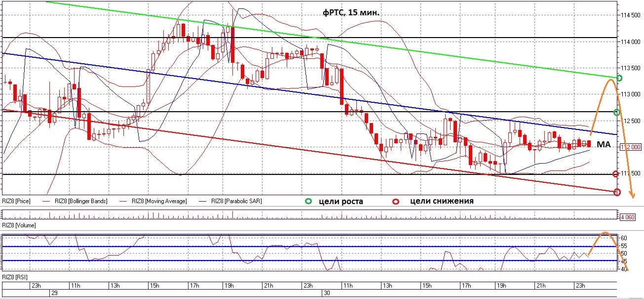The width and height of the screenshot is (644, 299).
Task: Click the 113 000 price axis label
Action: (x=631, y=94)
